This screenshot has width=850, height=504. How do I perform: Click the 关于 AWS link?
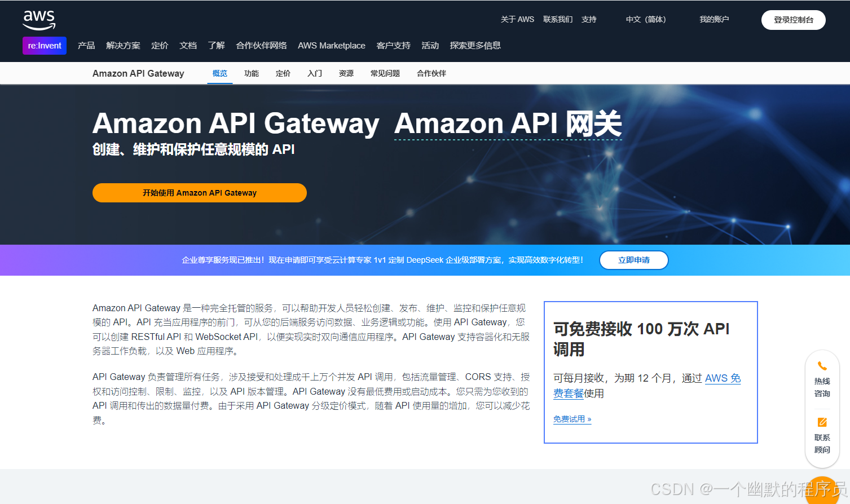point(517,20)
